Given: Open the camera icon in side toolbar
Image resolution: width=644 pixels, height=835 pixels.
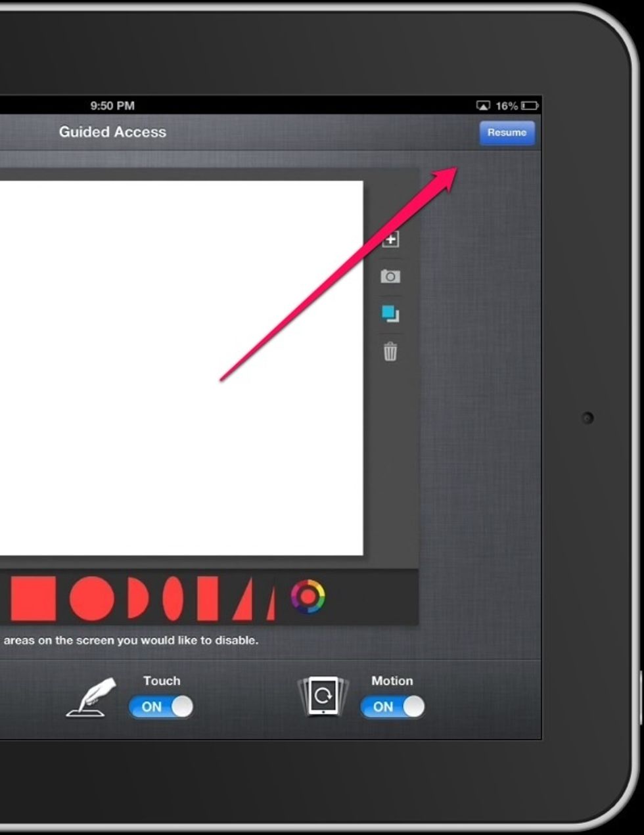Looking at the screenshot, I should 390,277.
